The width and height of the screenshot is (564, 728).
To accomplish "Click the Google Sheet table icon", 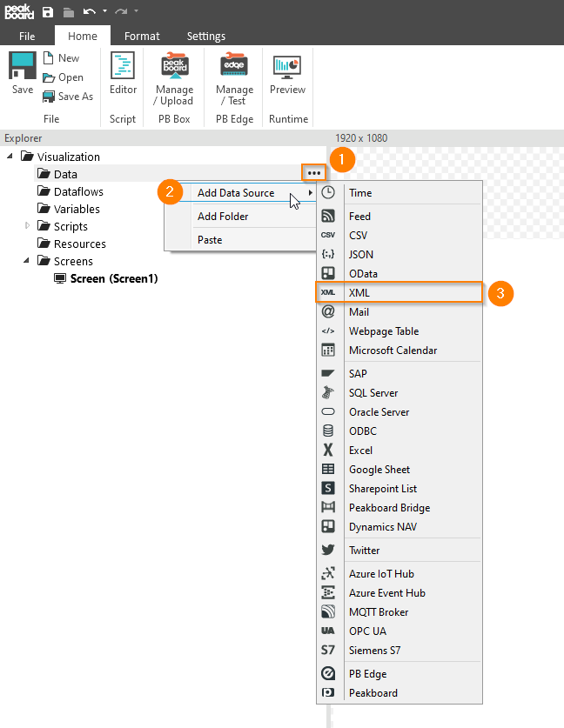I will click(328, 469).
